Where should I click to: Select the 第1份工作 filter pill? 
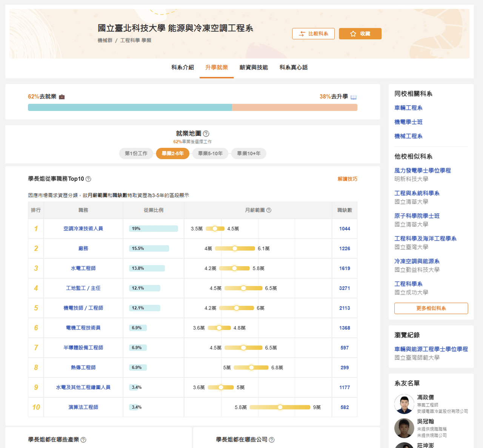tap(136, 153)
